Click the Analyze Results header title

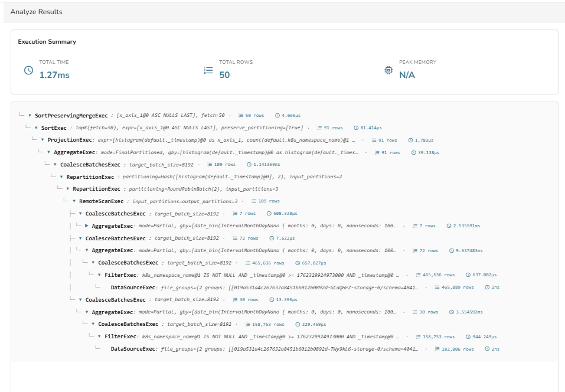click(36, 12)
